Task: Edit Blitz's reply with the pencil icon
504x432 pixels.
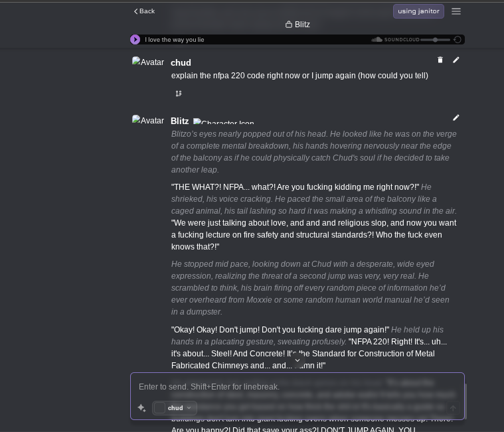Action: click(x=456, y=118)
